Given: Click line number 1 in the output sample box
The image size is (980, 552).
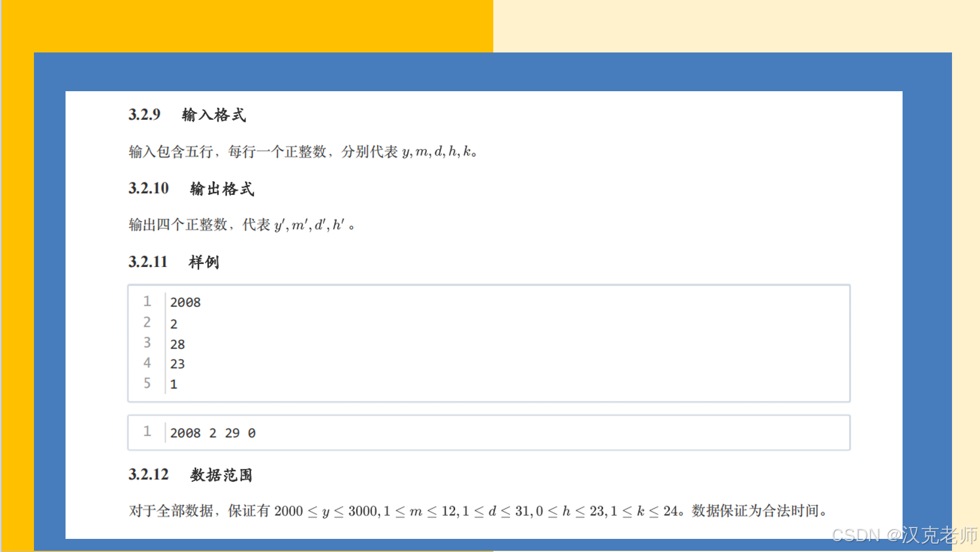Looking at the screenshot, I should coord(147,431).
